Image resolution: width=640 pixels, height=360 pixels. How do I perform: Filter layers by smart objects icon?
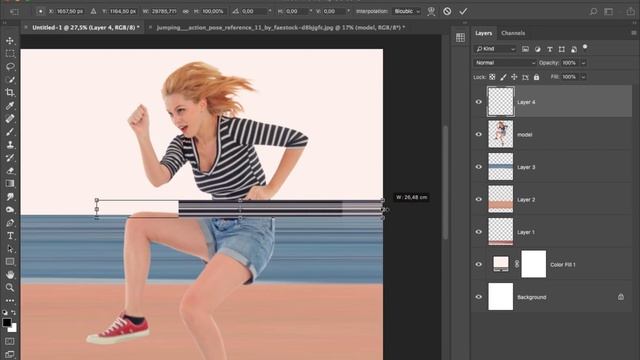573,49
